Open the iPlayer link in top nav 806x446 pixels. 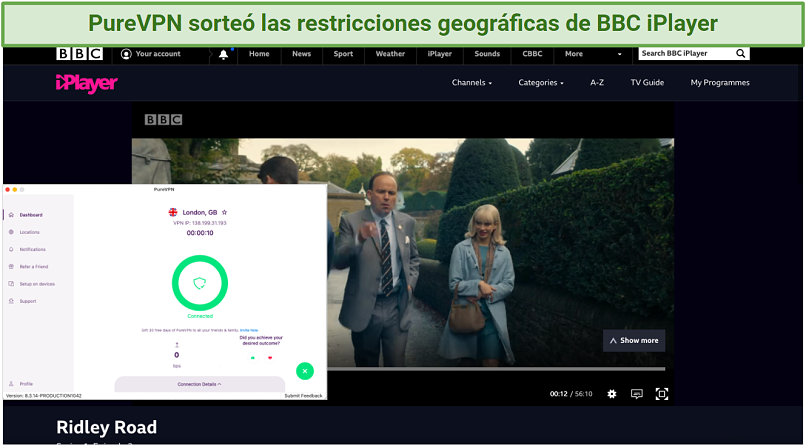coord(439,53)
